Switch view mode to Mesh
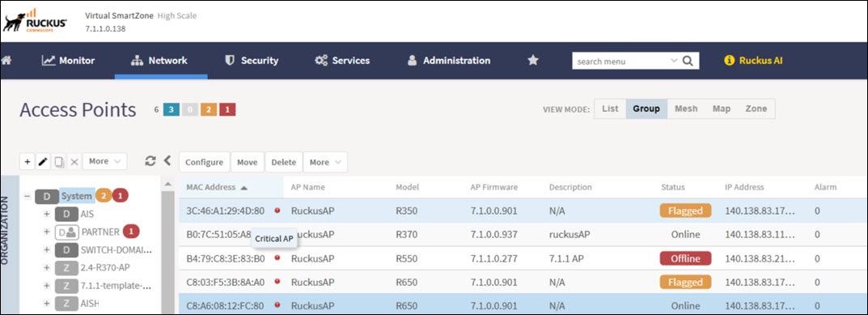 pyautogui.click(x=686, y=109)
